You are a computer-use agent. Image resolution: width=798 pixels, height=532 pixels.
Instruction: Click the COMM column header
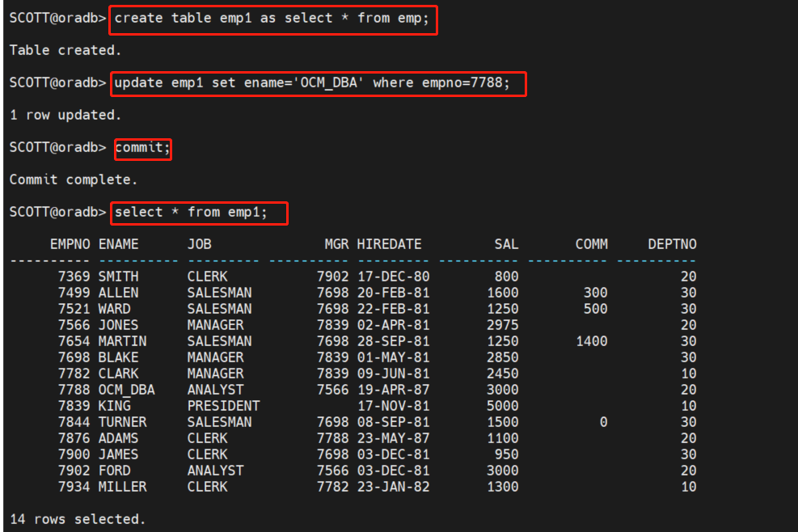click(591, 244)
